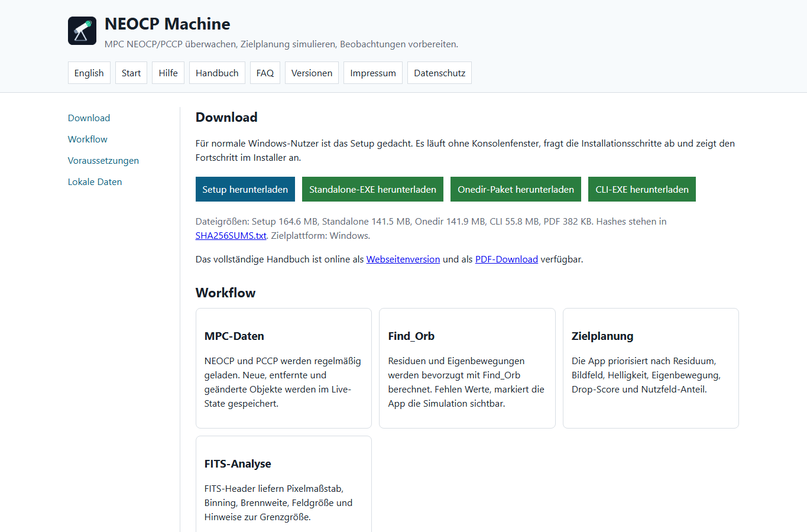
Task: Click the Onedir-Paket herunterladen button
Action: [516, 189]
